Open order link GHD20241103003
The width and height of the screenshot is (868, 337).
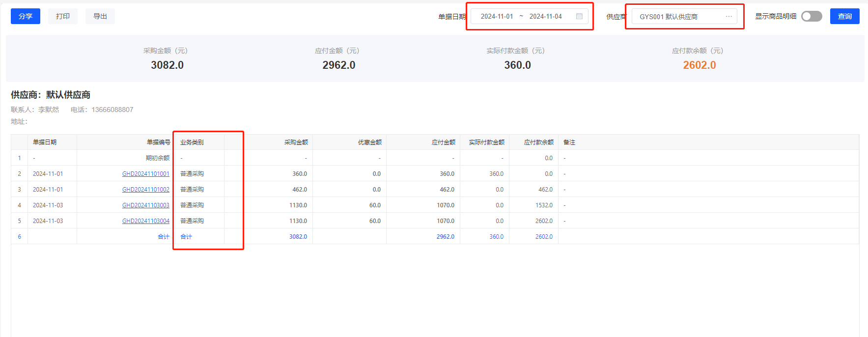(145, 205)
